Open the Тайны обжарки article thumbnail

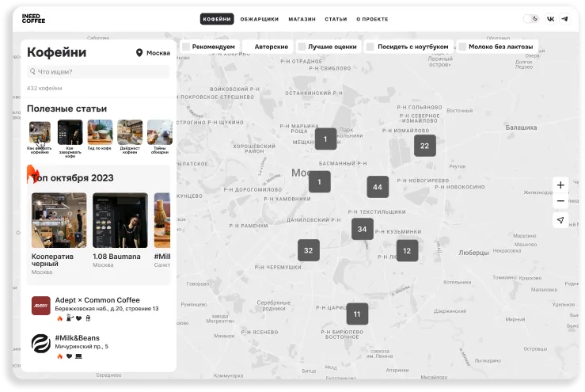160,132
